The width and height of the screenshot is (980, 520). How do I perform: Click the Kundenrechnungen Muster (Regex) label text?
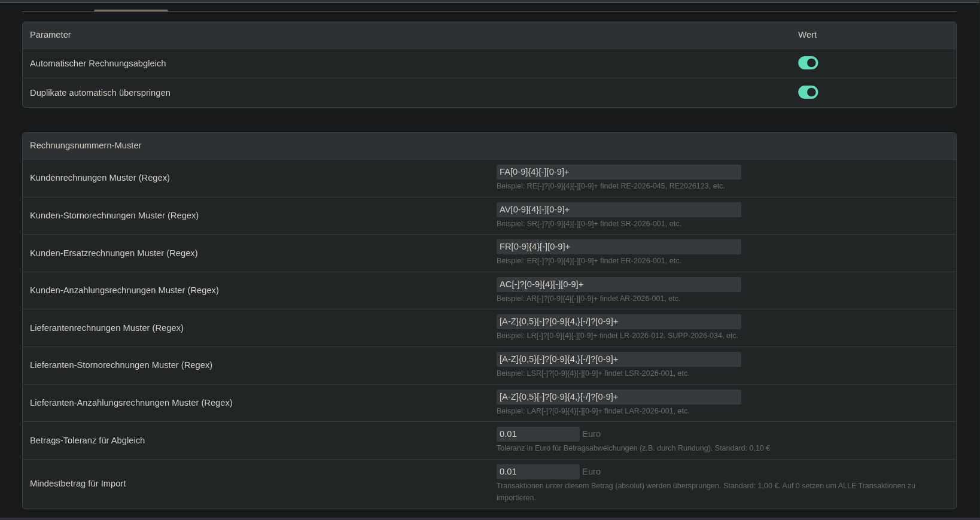(x=100, y=178)
